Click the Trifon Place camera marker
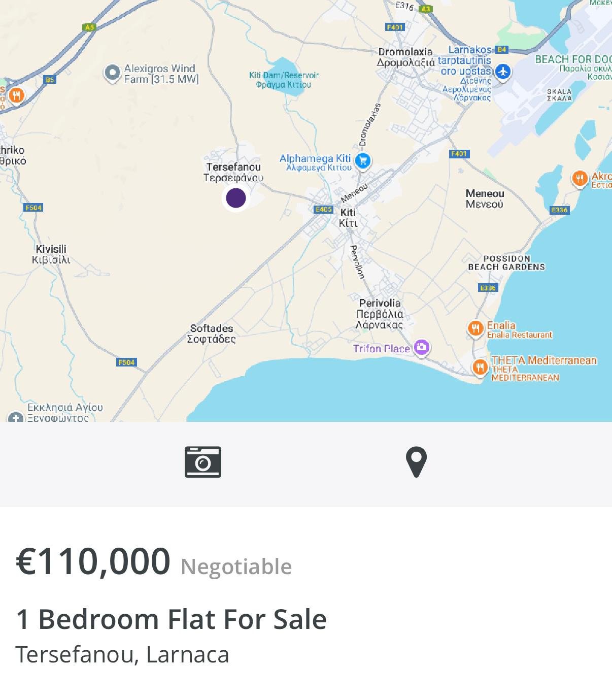 [x=422, y=348]
